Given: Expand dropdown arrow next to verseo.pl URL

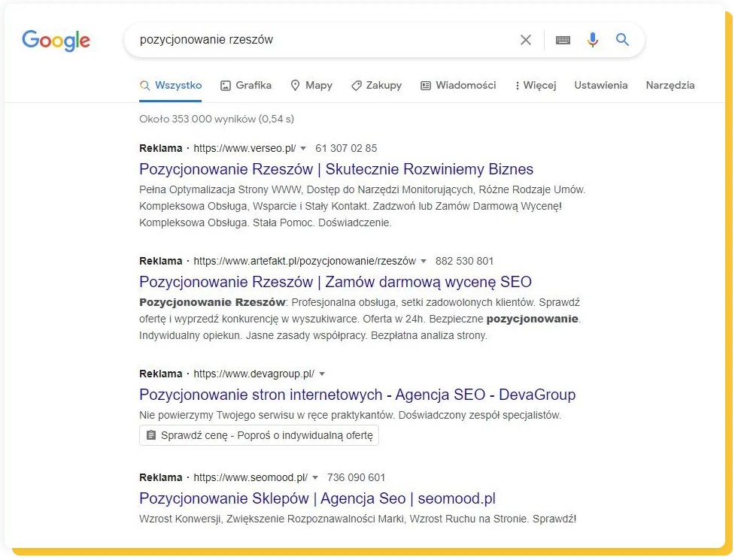Looking at the screenshot, I should pos(303,149).
